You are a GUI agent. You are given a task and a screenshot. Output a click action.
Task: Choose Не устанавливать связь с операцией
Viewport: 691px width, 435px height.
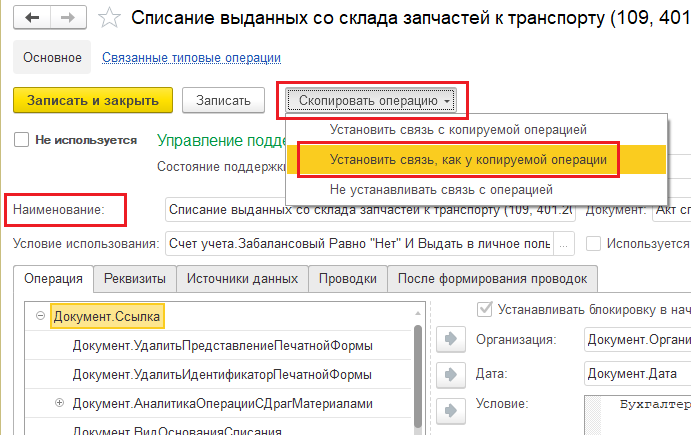pos(441,190)
